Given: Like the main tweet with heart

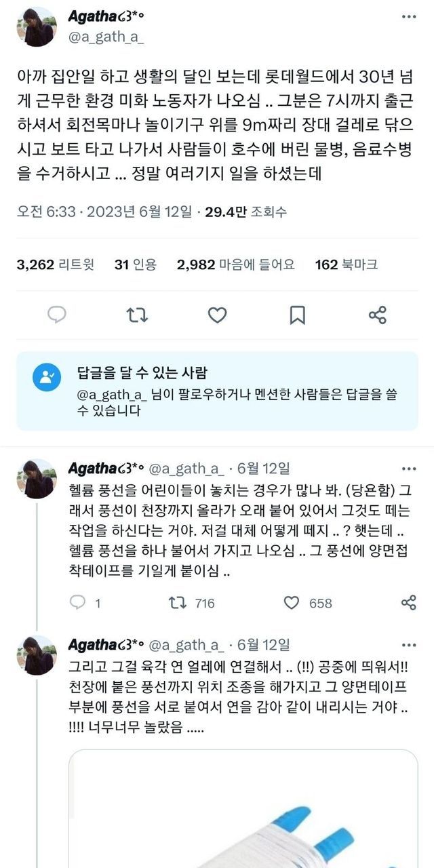Looking at the screenshot, I should tap(216, 315).
